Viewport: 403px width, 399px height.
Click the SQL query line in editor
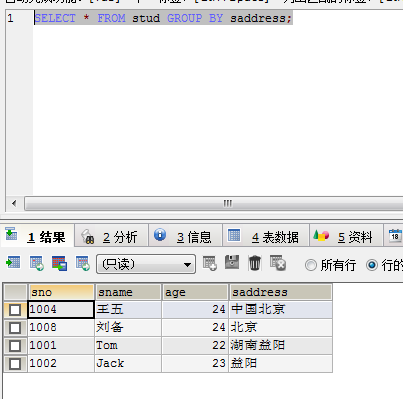tap(163, 18)
